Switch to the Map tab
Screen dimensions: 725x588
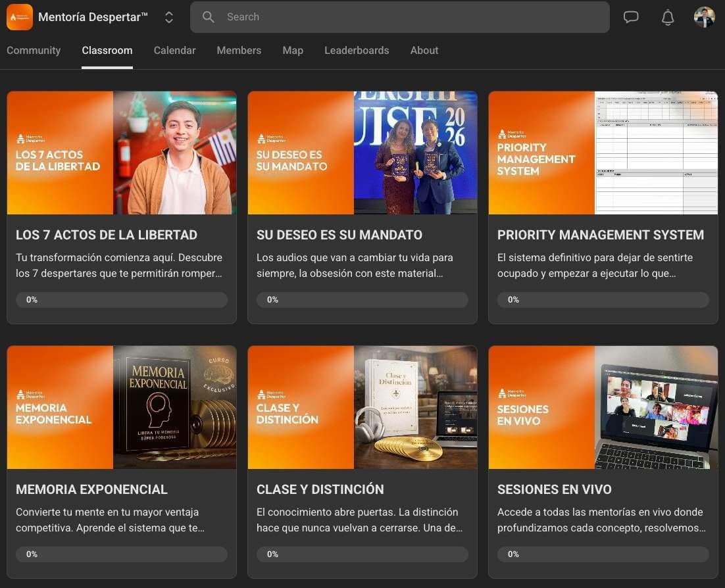293,51
